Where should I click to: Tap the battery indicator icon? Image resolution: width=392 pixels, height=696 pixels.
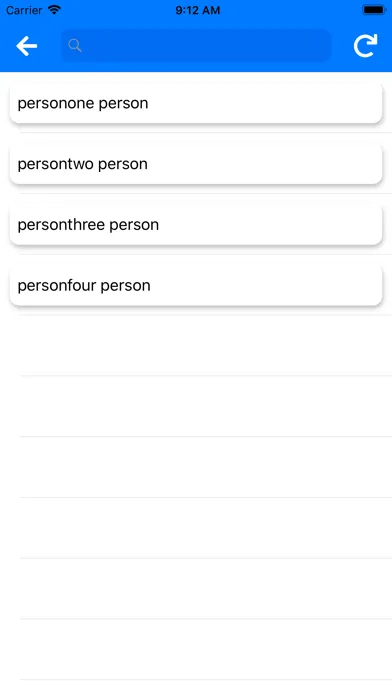point(374,10)
